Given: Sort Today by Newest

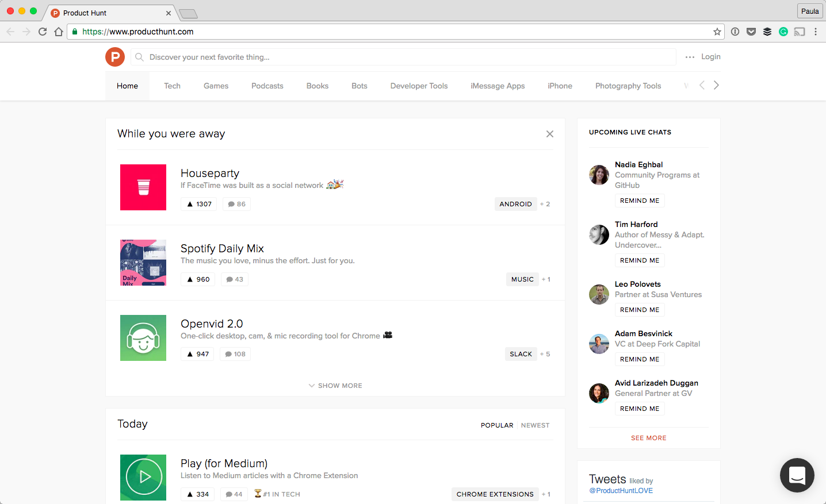Looking at the screenshot, I should point(536,425).
